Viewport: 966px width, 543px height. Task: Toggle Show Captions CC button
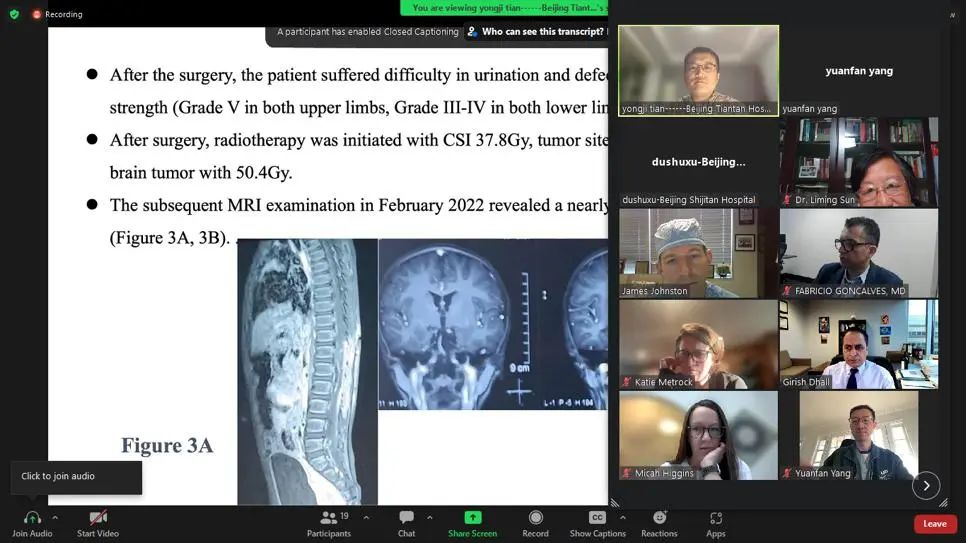point(597,518)
